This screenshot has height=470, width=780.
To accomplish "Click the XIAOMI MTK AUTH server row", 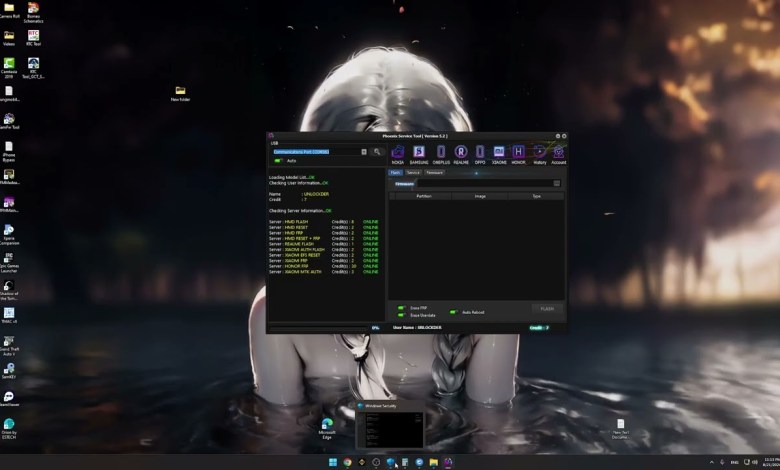I will click(324, 272).
